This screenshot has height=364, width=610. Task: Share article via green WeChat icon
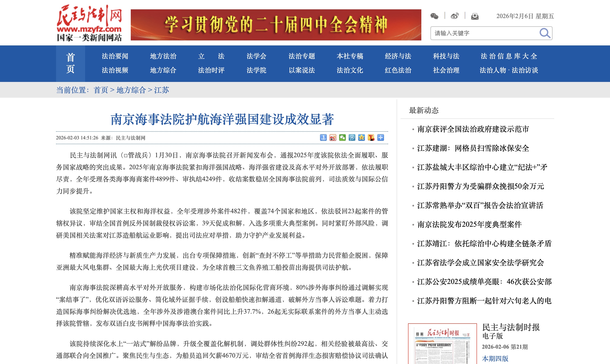342,138
